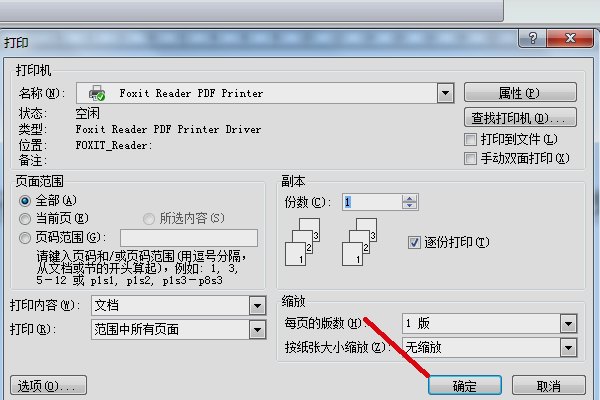Click the Foxit Reader PDF printer icon
Viewport: 600px width, 400px height.
click(97, 93)
